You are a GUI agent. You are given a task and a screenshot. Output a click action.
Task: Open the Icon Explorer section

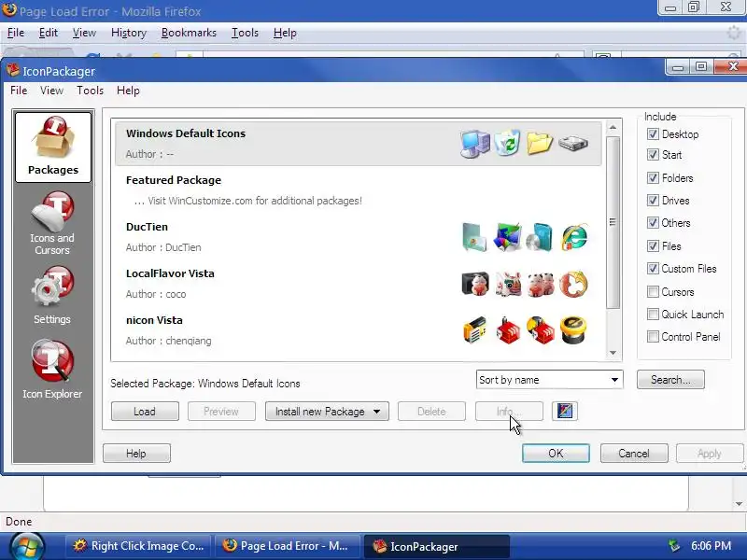[52, 370]
